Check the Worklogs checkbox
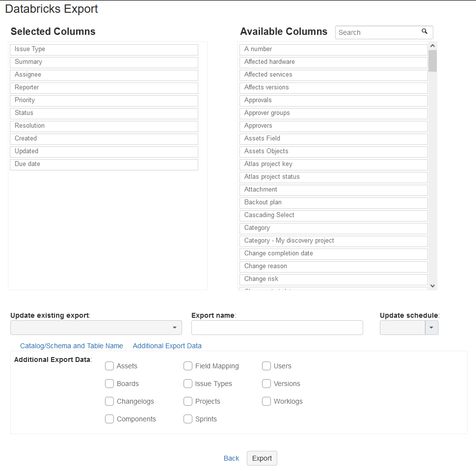Screen dimensions: 476x471 (266, 401)
